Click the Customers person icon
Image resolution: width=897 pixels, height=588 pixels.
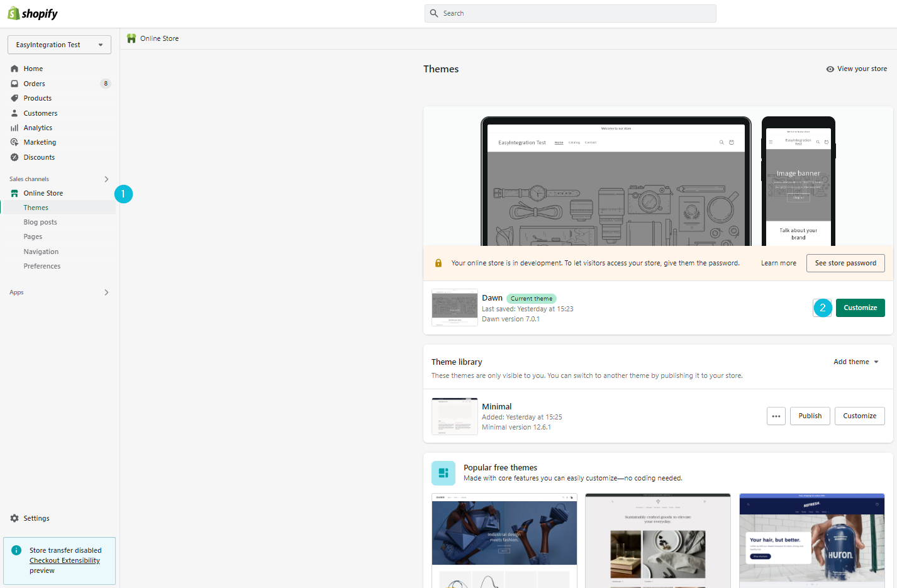coord(14,113)
